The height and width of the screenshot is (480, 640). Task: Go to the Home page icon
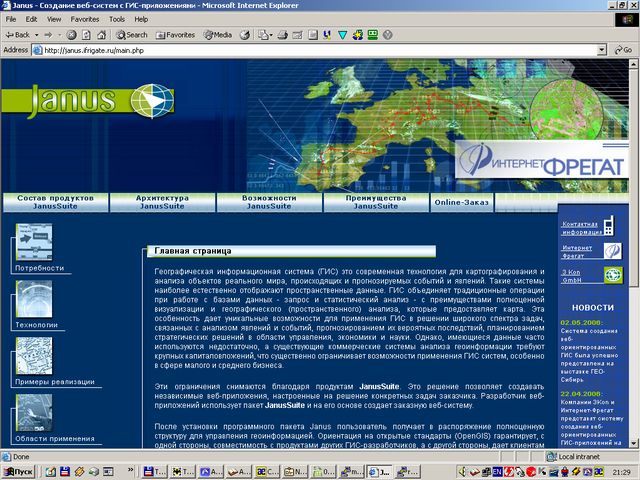pyautogui.click(x=102, y=35)
